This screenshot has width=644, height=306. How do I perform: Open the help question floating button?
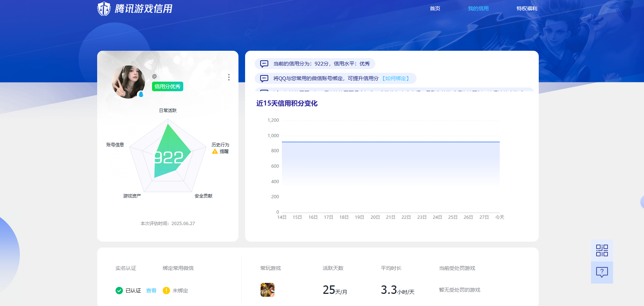click(x=602, y=273)
